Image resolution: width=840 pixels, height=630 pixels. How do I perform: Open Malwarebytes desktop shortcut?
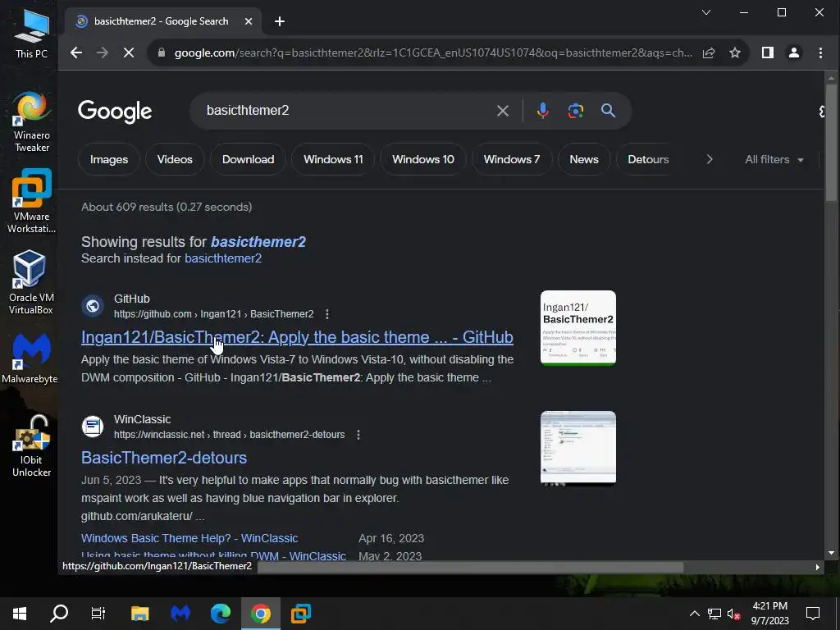point(30,358)
